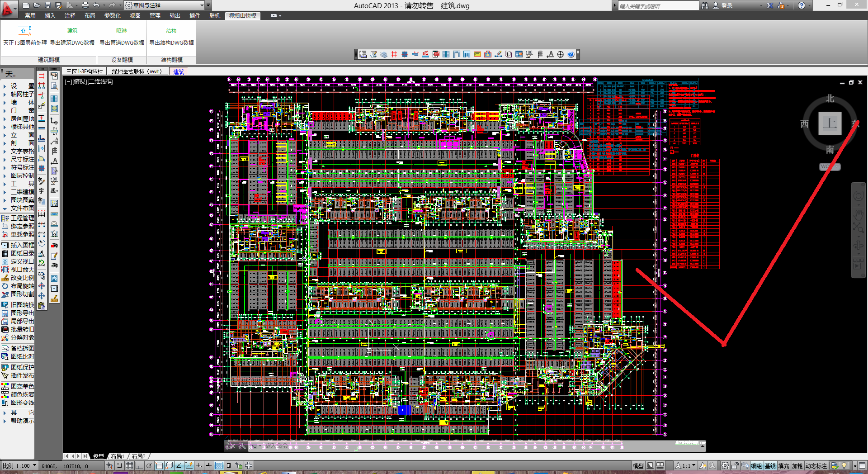
Task: Click the red grid axis icon in vertical toolbar
Action: 42,76
